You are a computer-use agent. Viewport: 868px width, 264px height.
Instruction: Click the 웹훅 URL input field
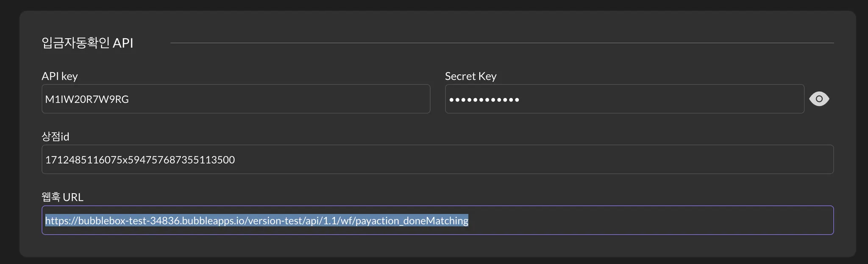pos(437,220)
